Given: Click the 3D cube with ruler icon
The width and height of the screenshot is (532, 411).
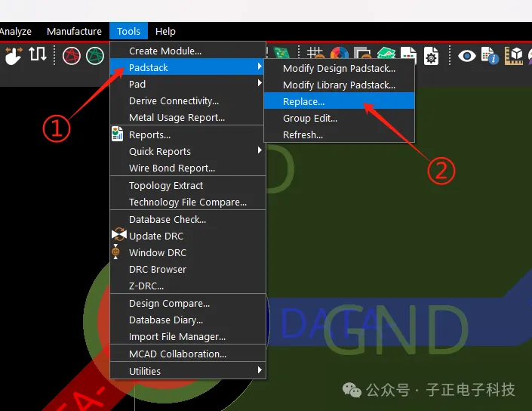Looking at the screenshot, I should pos(514,56).
